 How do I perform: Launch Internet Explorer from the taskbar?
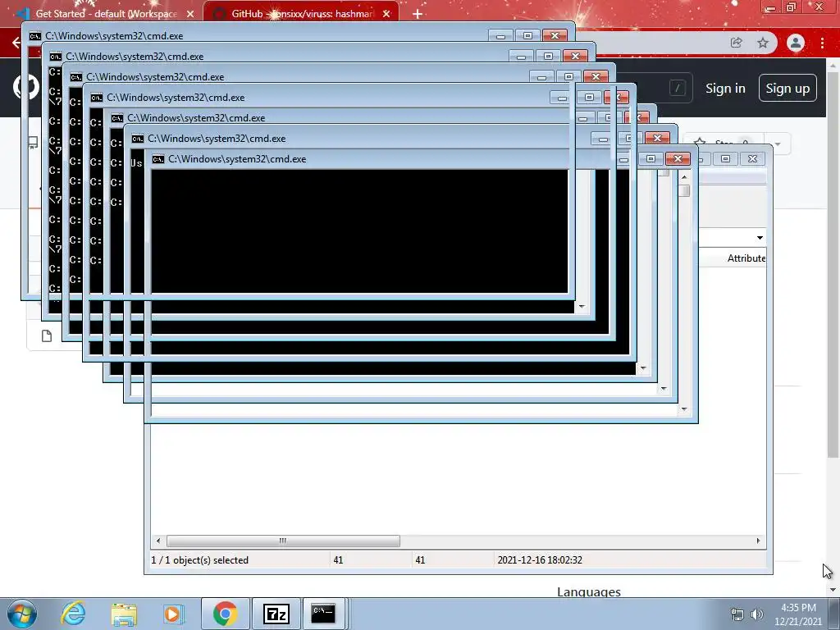[x=73, y=614]
